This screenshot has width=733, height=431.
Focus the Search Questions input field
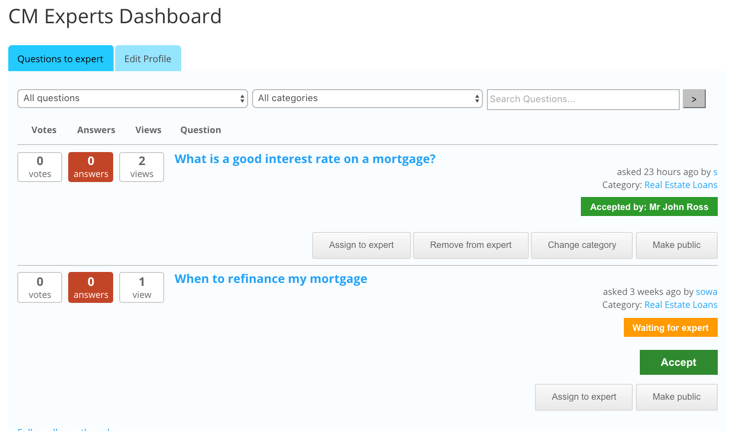point(582,99)
